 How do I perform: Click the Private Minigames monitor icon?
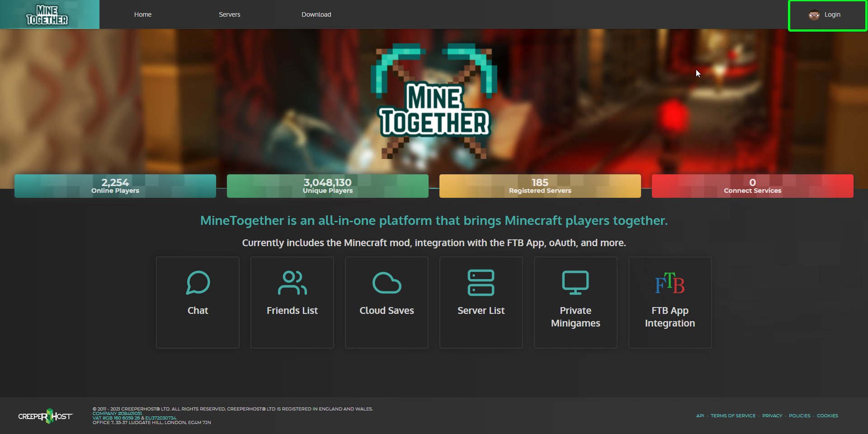pyautogui.click(x=576, y=283)
